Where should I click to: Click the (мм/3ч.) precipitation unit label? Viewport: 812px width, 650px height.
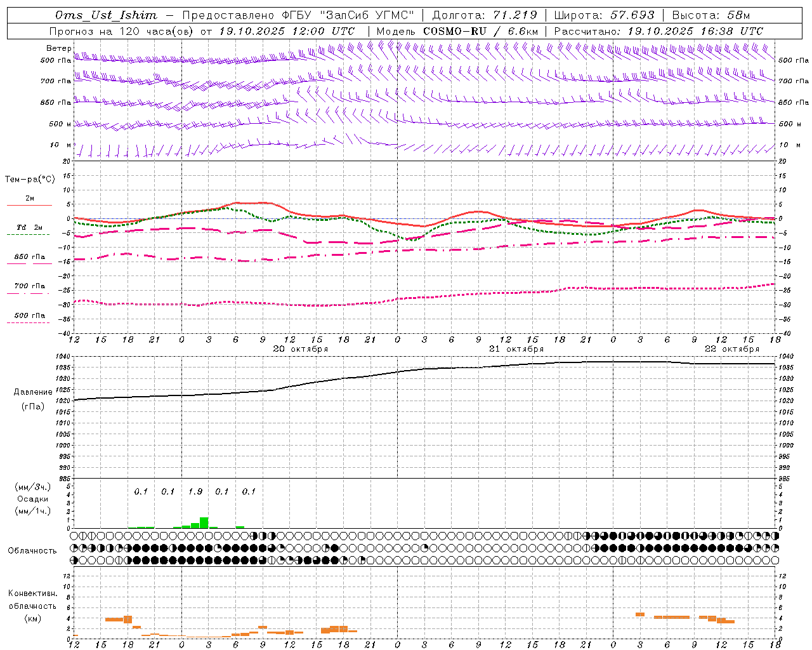pyautogui.click(x=32, y=487)
